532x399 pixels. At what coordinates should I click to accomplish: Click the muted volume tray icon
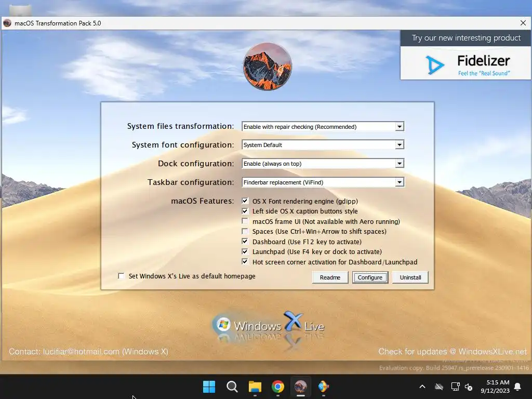tap(469, 387)
